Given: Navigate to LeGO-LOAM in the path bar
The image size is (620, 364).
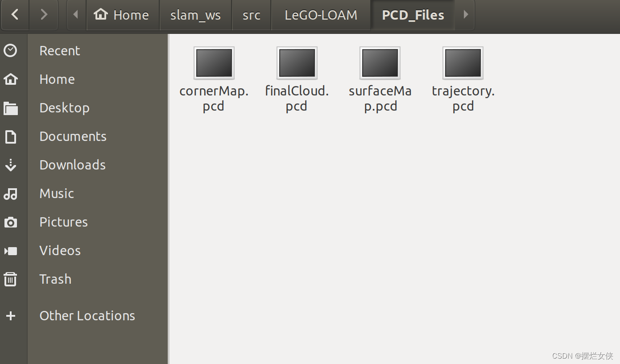Looking at the screenshot, I should [321, 15].
